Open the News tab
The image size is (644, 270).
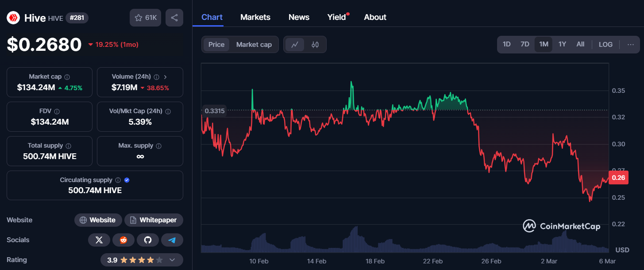click(x=299, y=17)
